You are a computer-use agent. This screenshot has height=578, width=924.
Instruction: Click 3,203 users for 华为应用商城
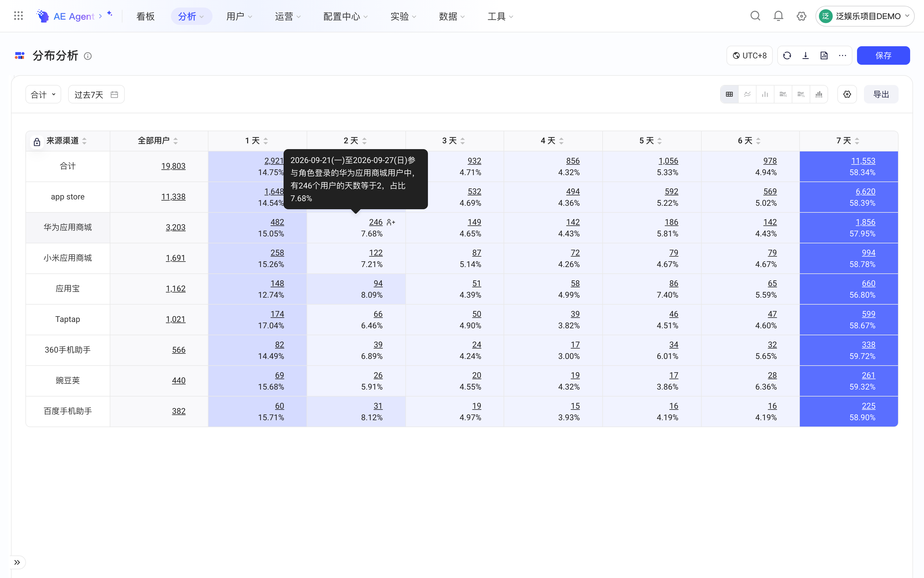click(x=175, y=227)
